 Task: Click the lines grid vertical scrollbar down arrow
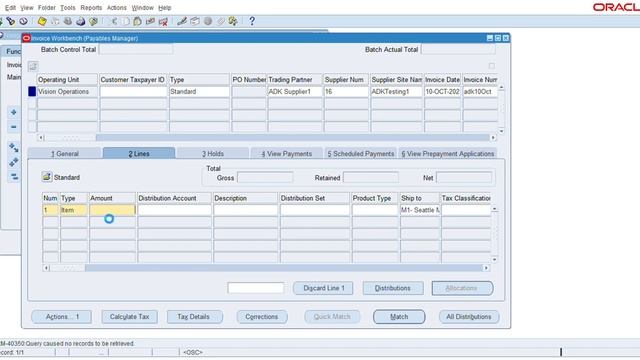point(494,260)
